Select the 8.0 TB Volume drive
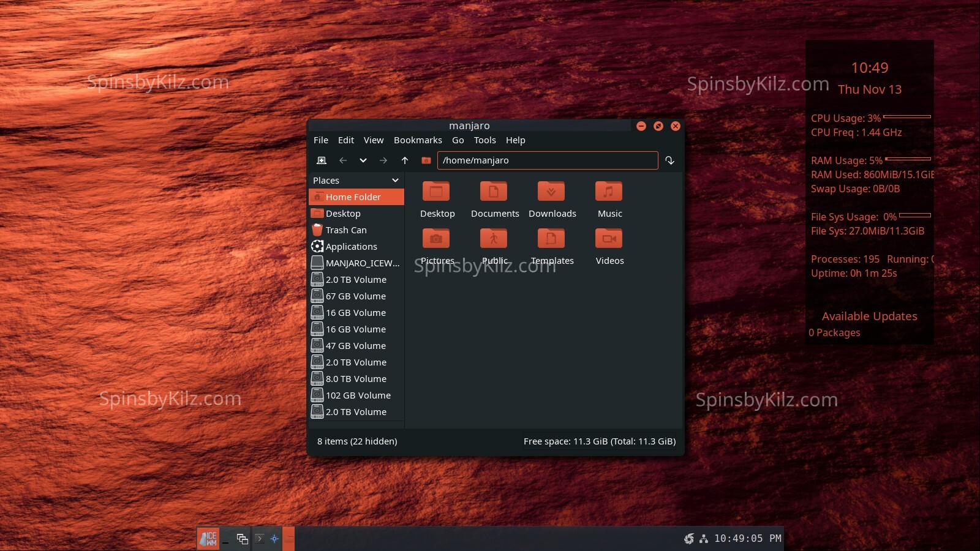This screenshot has height=551, width=980. [x=356, y=379]
